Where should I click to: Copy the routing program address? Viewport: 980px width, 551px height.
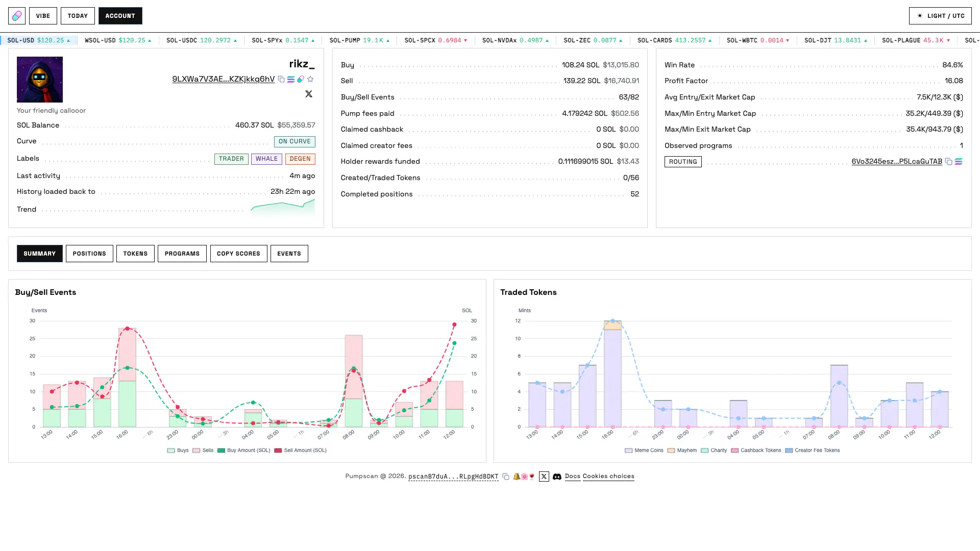tap(948, 162)
